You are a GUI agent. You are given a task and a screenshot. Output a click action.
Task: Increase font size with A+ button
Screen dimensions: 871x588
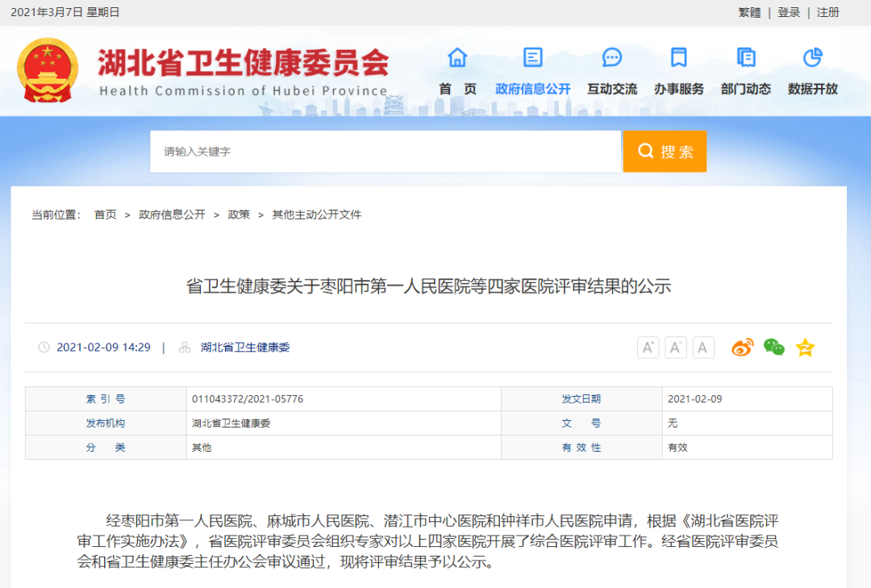click(648, 348)
